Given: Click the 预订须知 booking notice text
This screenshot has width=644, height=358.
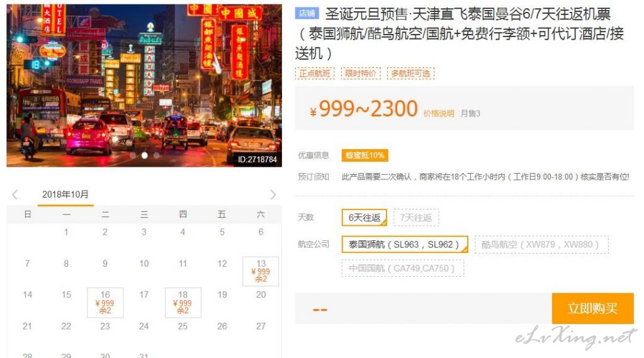Looking at the screenshot, I should [x=314, y=177].
